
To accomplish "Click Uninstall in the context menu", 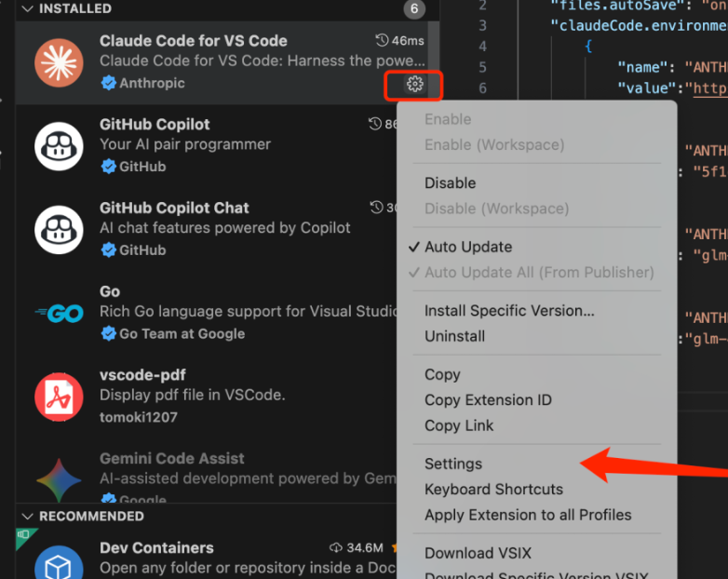I will click(x=454, y=336).
